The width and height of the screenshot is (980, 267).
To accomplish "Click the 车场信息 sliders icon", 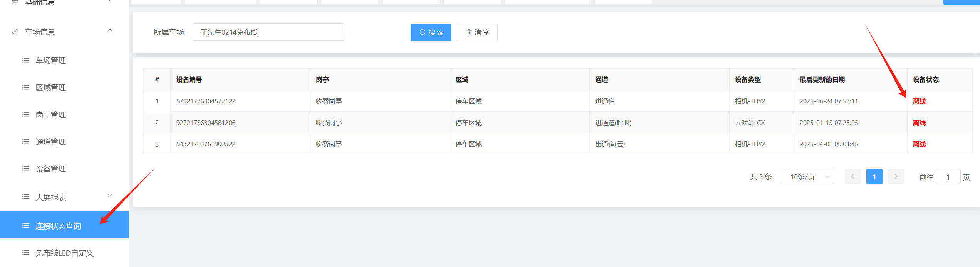I will [15, 32].
